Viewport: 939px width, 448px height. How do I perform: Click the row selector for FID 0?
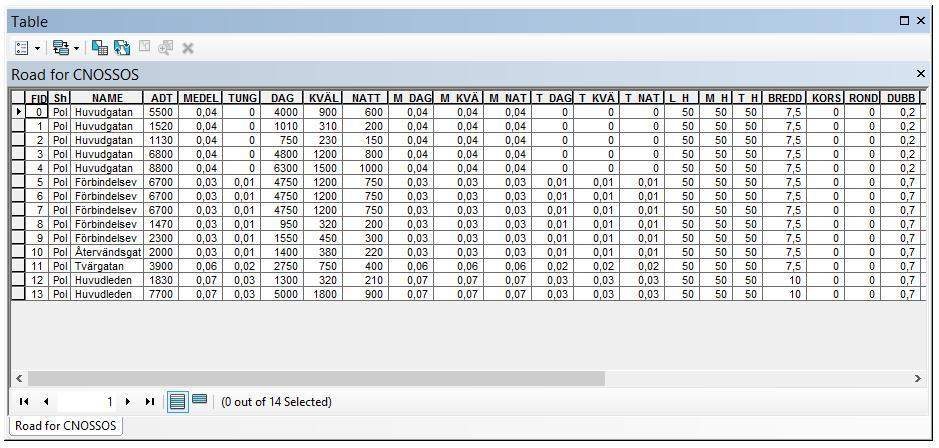18,112
